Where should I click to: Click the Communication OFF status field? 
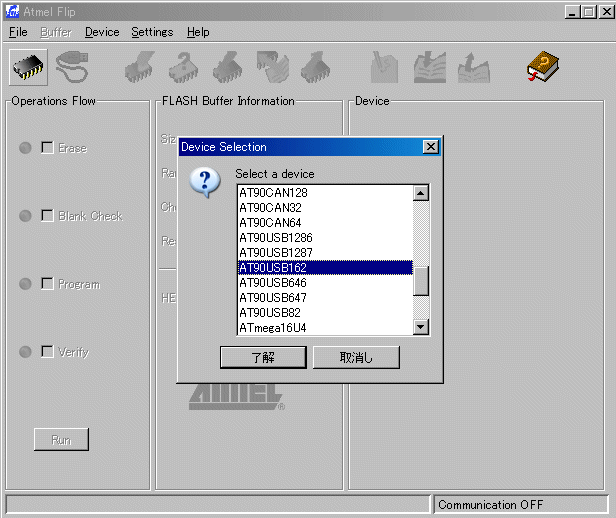click(x=521, y=504)
